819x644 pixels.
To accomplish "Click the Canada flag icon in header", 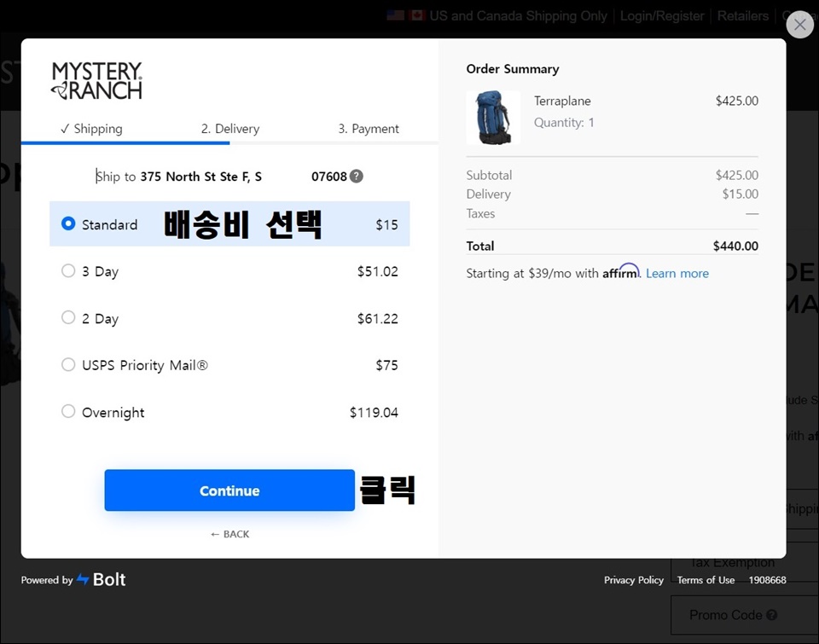I will point(417,15).
